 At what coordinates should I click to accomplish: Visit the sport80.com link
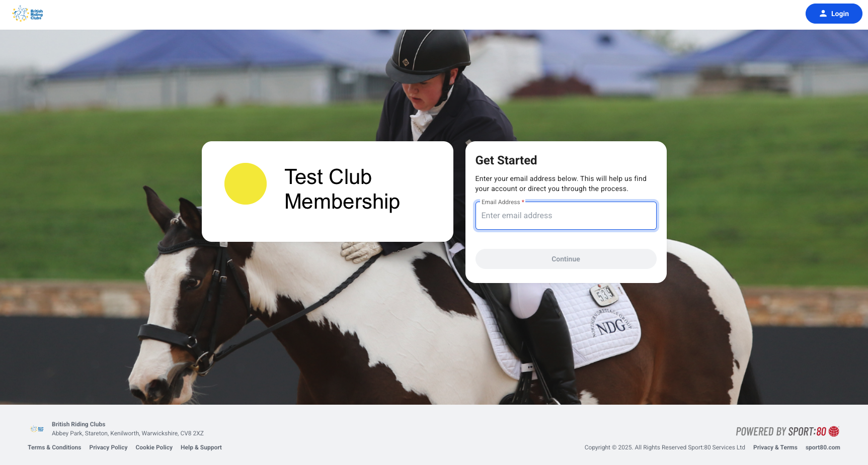[x=823, y=447]
